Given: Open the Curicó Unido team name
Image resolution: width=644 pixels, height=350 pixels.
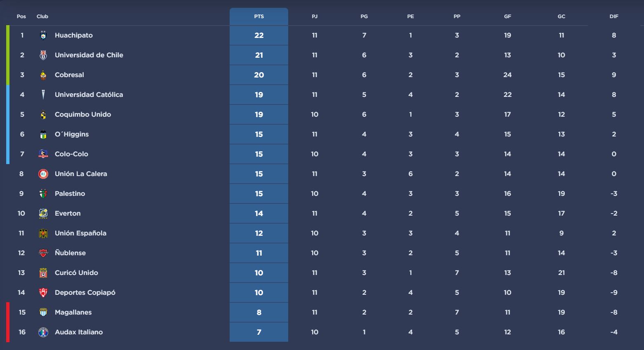Looking at the screenshot, I should (x=76, y=273).
